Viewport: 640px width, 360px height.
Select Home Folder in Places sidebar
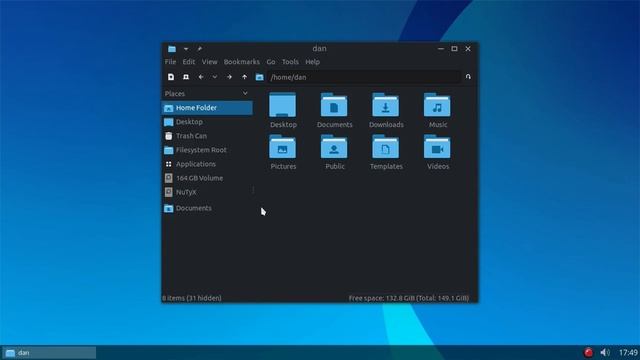[207, 108]
